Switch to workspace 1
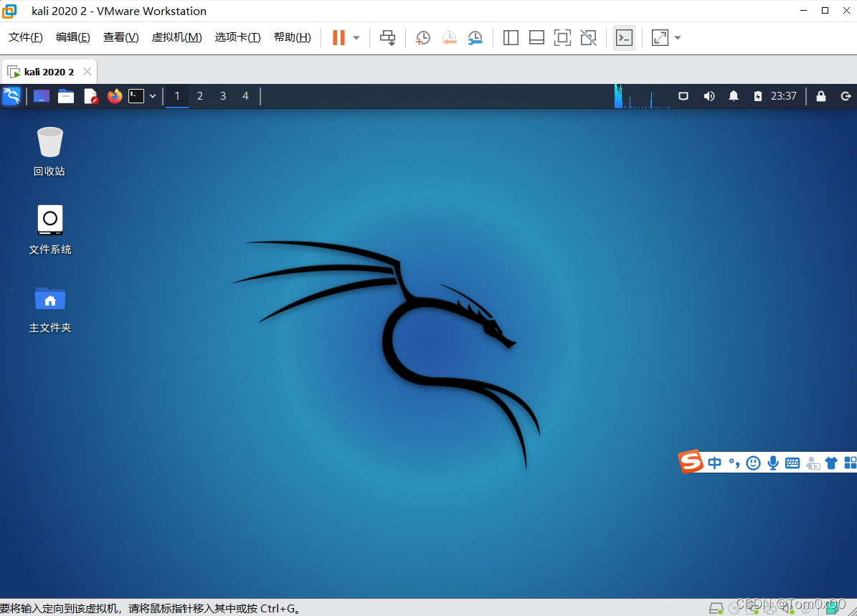Screen dimensions: 857x616 [176, 96]
